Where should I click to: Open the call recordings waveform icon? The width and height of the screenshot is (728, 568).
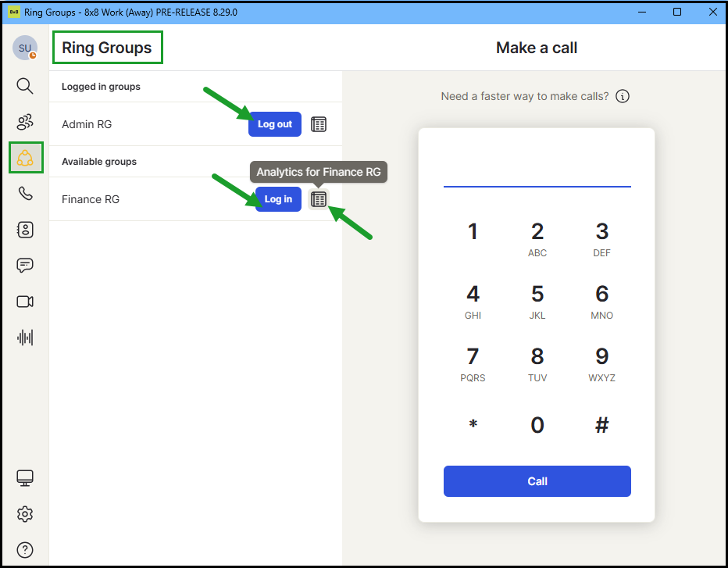pos(25,338)
